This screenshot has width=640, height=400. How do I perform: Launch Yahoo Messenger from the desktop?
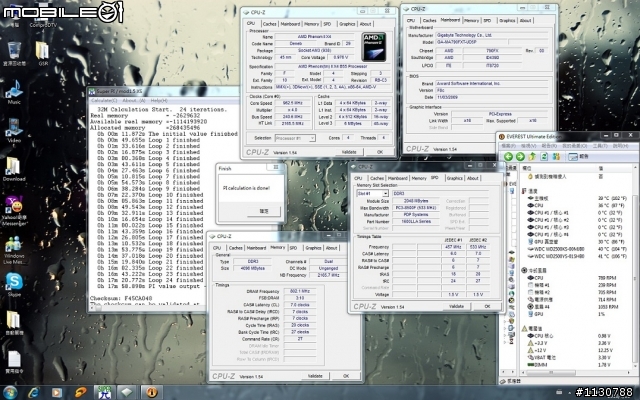coord(14,210)
